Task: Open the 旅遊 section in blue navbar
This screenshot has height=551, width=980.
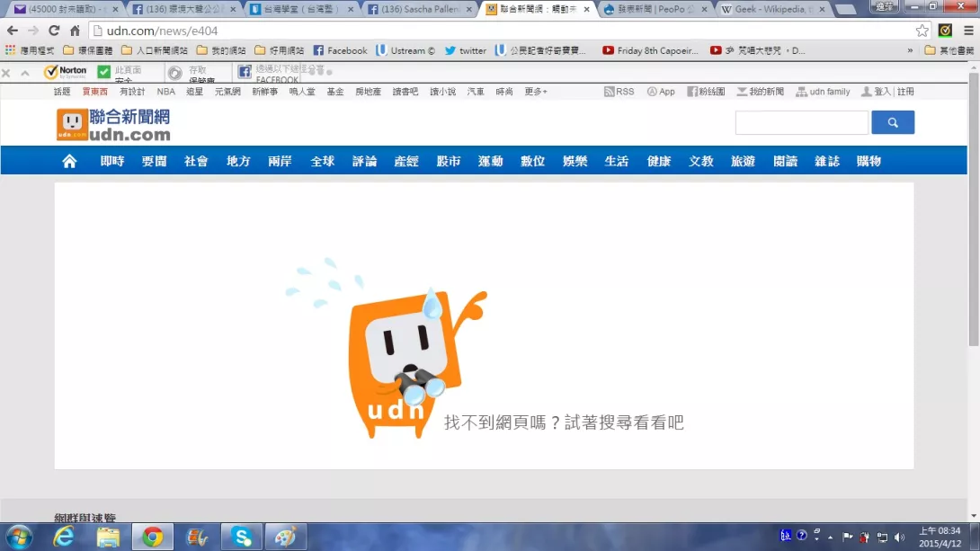Action: 744,161
